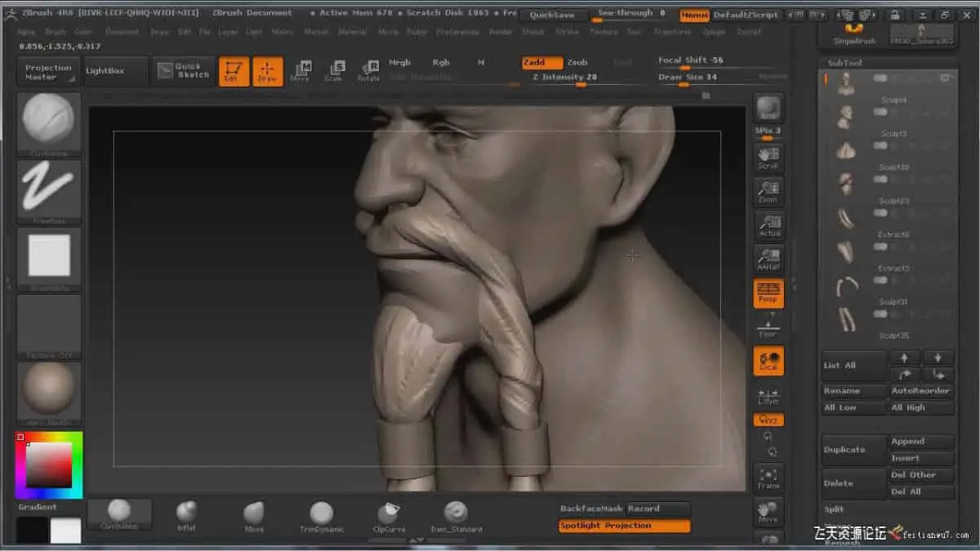Toggle the Floor grid button
This screenshot has width=980, height=551.
[x=768, y=326]
